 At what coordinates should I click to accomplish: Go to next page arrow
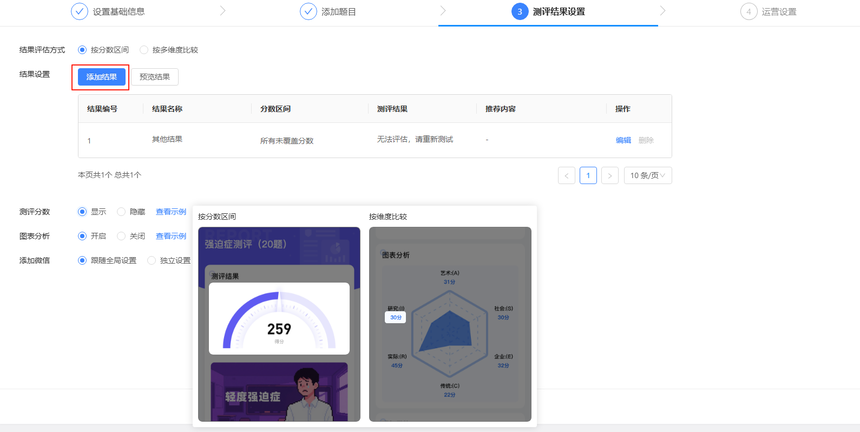(610, 175)
